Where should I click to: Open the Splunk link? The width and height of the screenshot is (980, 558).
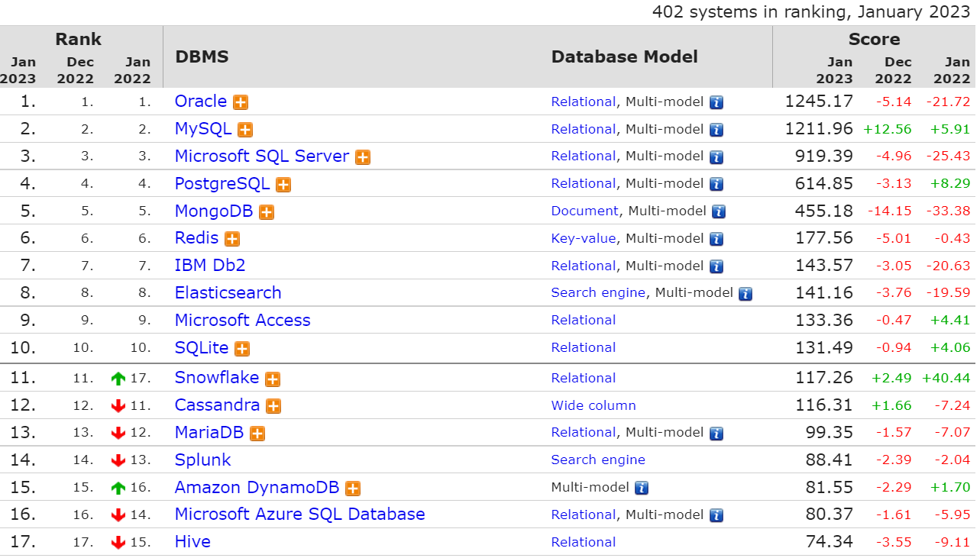[203, 460]
